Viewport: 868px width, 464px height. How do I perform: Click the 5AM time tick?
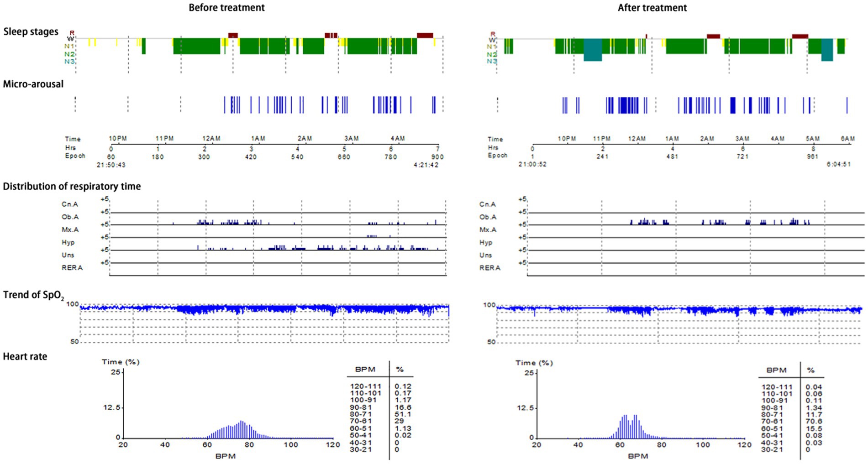813,139
